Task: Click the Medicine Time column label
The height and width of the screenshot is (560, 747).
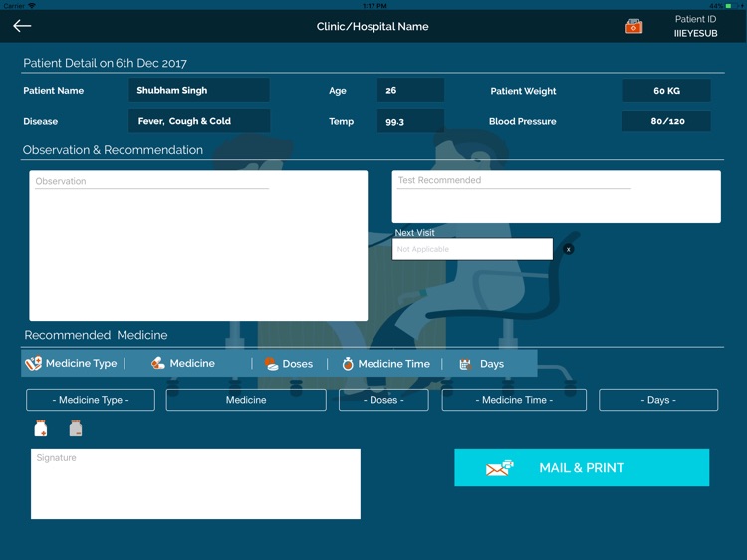Action: [394, 364]
